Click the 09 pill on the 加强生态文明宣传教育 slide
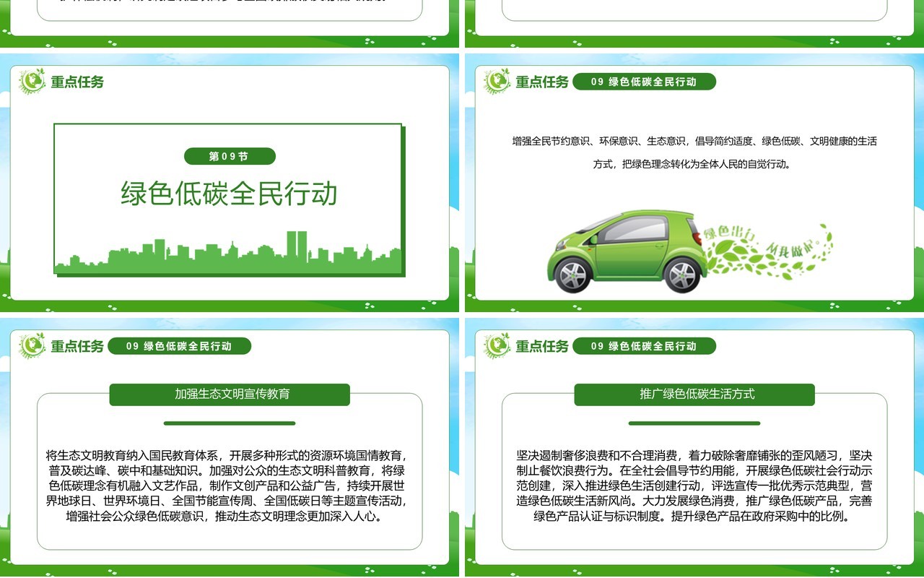 click(x=179, y=346)
